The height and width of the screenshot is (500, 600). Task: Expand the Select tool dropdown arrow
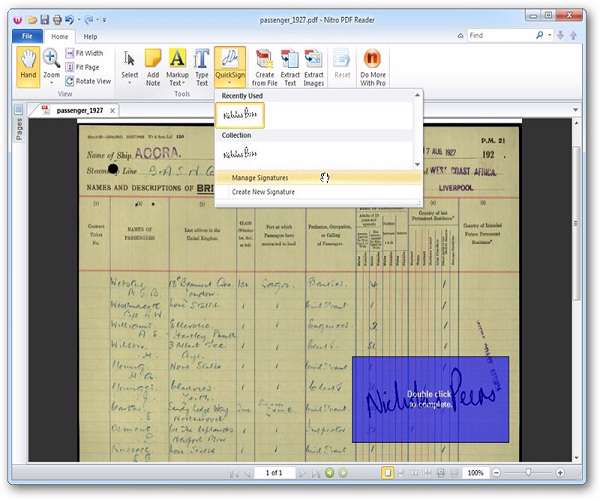(129, 83)
